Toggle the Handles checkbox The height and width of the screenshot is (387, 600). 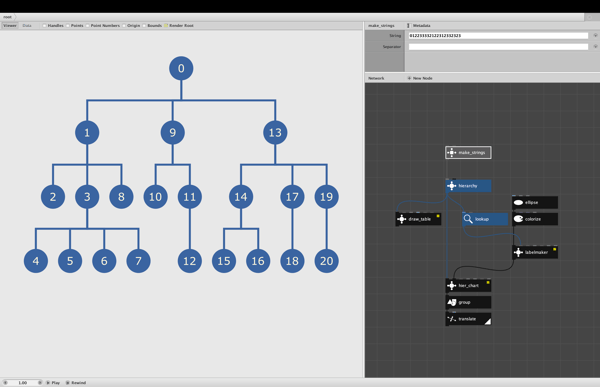44,26
